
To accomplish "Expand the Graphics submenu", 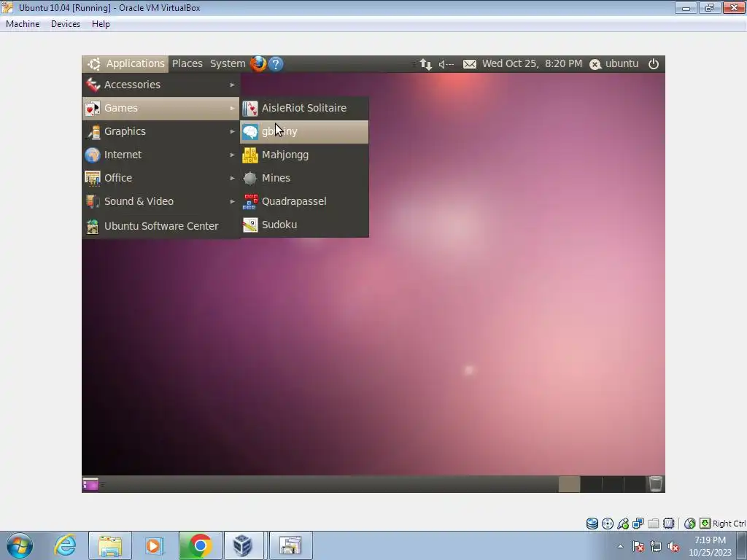I will [161, 131].
